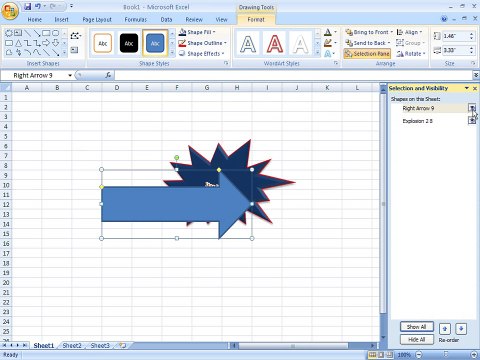Toggle visibility of Right Arrow 9

click(x=472, y=108)
